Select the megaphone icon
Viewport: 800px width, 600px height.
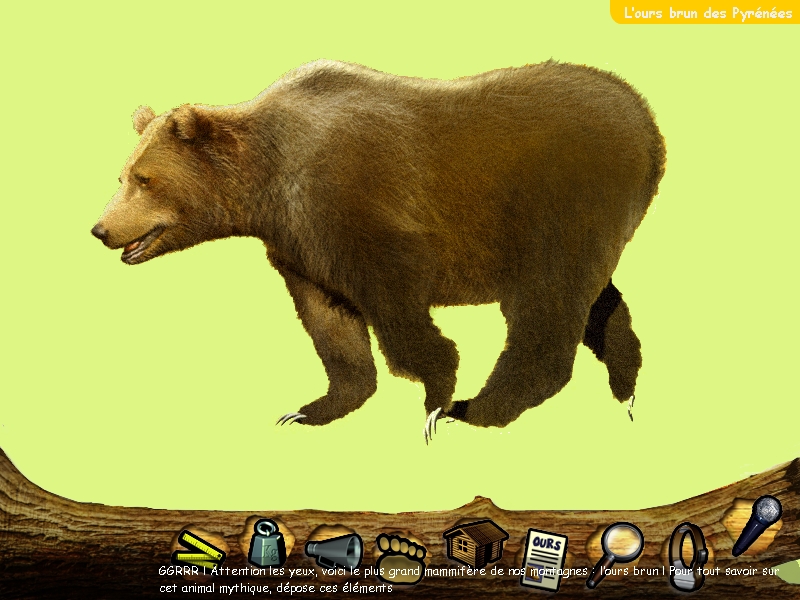(x=334, y=548)
